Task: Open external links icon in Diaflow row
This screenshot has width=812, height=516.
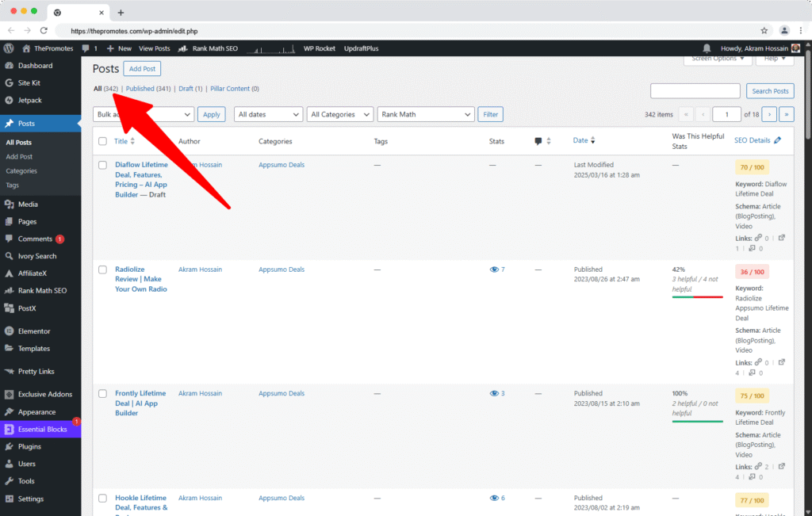Action: [781, 238]
